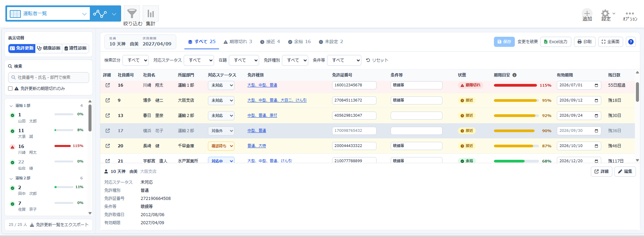Viewport: 644px width, 237px height.
Task: Select employee 22 仙台 稜 in sidebar
Action: pyautogui.click(x=47, y=165)
